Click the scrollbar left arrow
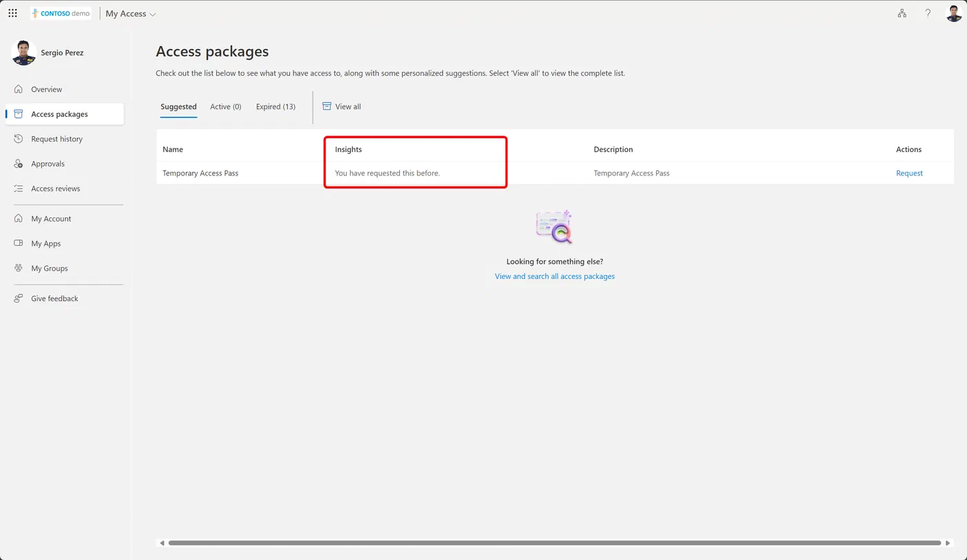The width and height of the screenshot is (967, 560). point(162,543)
